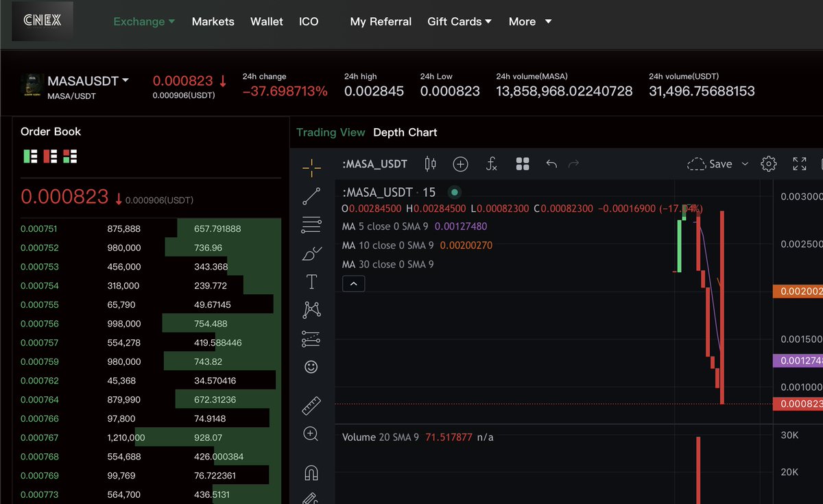Click the 554,688 amount cell
This screenshot has height=504, width=823.
coord(124,457)
